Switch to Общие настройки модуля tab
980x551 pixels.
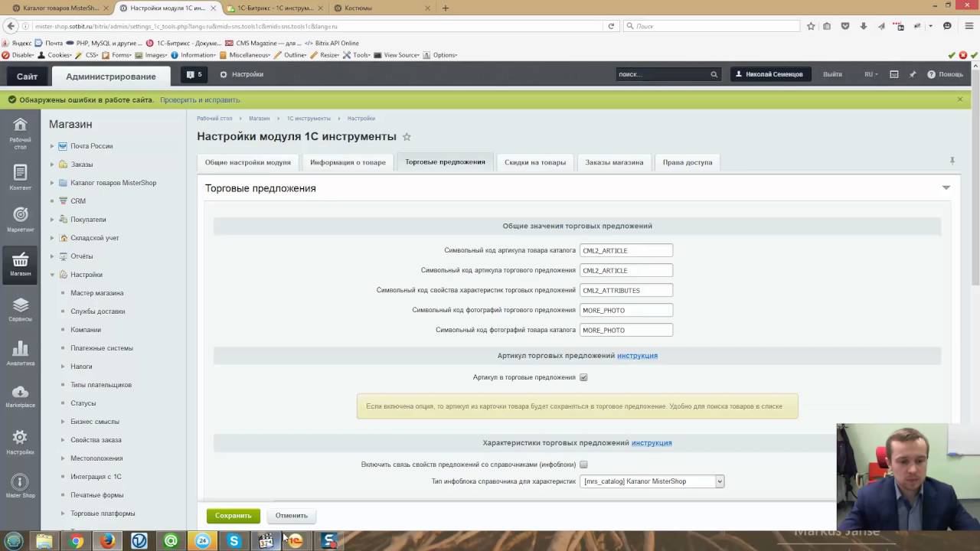248,162
